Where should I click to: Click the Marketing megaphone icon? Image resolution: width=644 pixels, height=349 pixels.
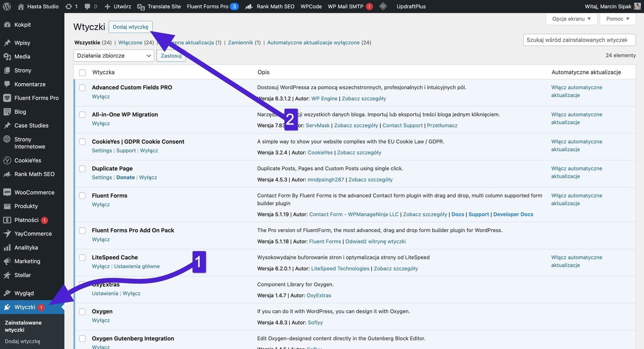[7, 262]
